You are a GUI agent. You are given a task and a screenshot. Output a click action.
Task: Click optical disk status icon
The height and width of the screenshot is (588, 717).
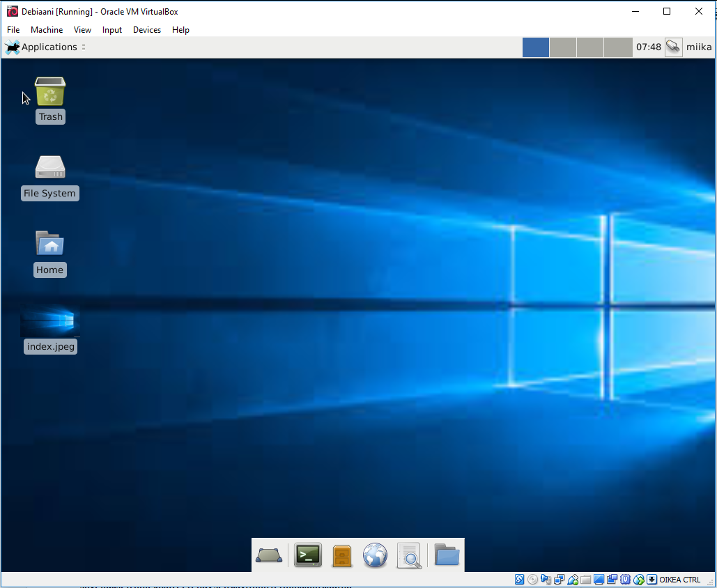532,580
